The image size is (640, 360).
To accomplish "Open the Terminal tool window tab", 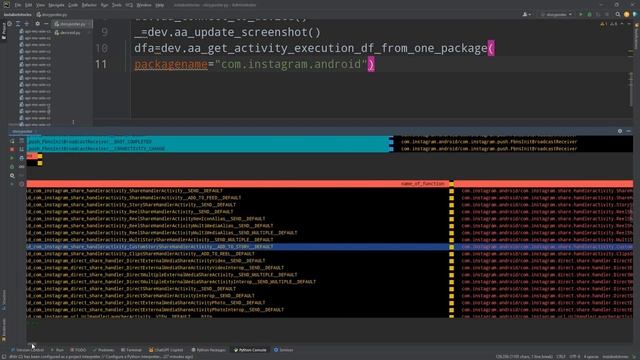I will [x=131, y=350].
